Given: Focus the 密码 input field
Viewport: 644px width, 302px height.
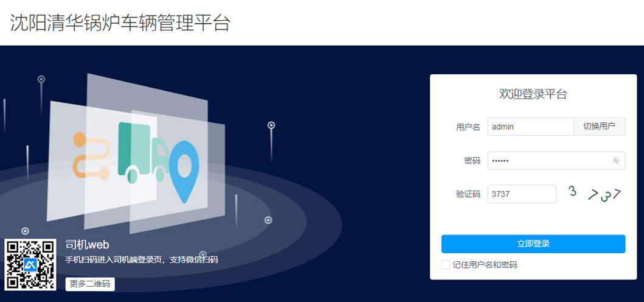Looking at the screenshot, I should tap(556, 161).
